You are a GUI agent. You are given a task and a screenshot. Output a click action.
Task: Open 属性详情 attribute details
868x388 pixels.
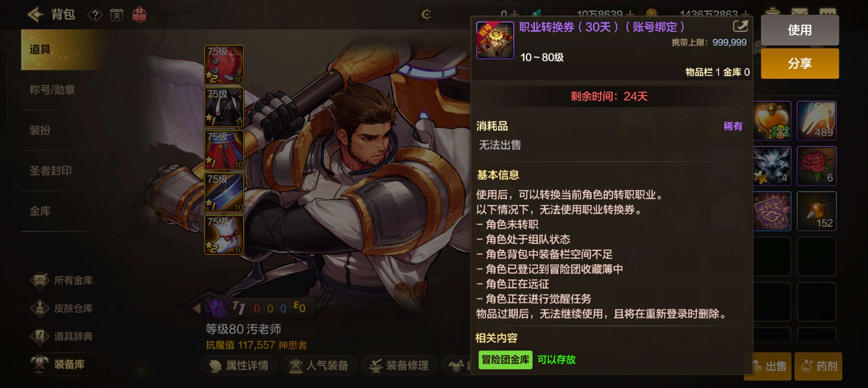click(x=239, y=365)
